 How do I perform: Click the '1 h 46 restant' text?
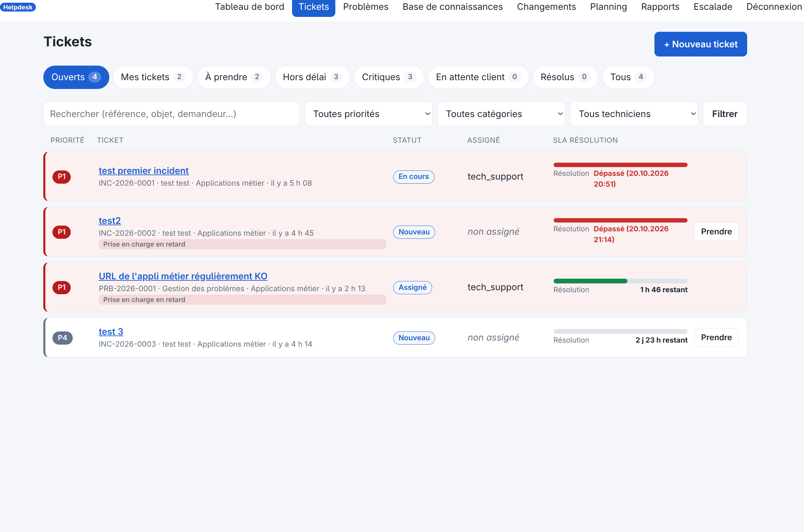click(x=664, y=290)
